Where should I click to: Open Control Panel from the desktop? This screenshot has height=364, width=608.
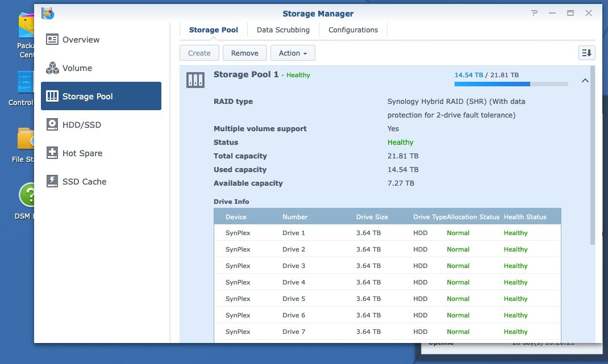point(24,82)
